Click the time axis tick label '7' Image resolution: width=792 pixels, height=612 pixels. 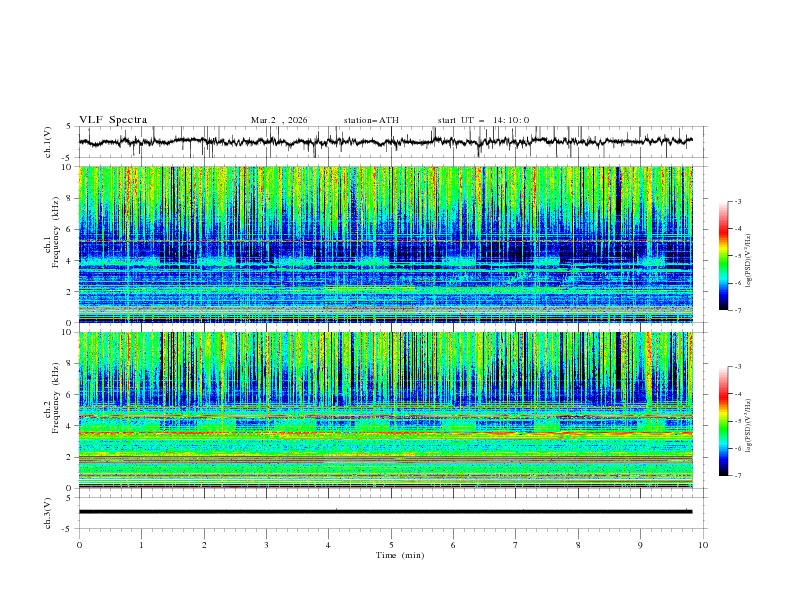point(516,545)
